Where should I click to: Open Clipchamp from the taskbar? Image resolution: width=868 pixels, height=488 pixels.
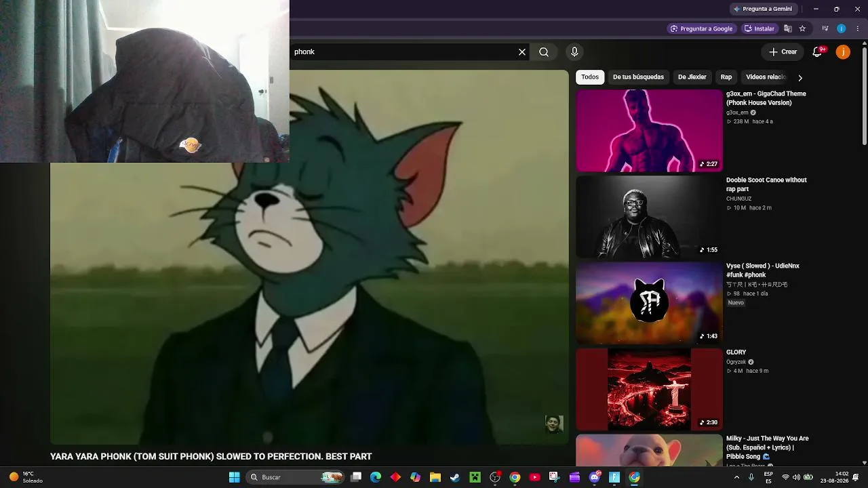pos(574,477)
